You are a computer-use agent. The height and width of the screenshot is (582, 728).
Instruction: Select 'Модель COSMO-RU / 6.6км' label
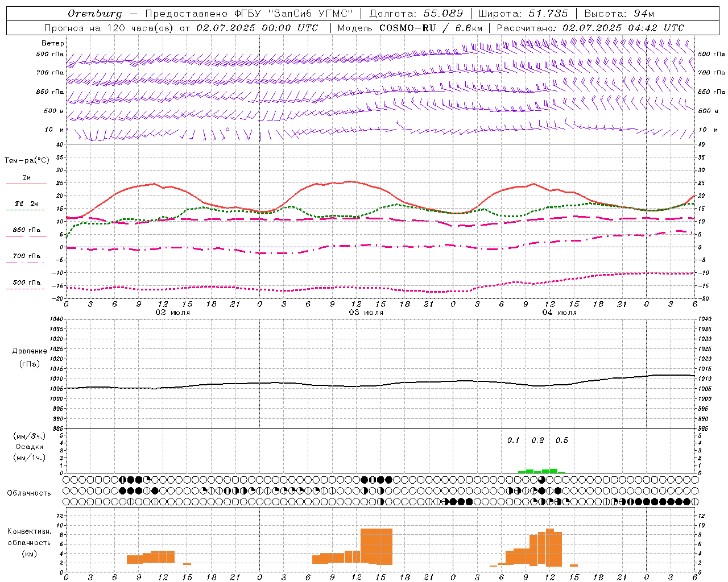[x=410, y=28]
